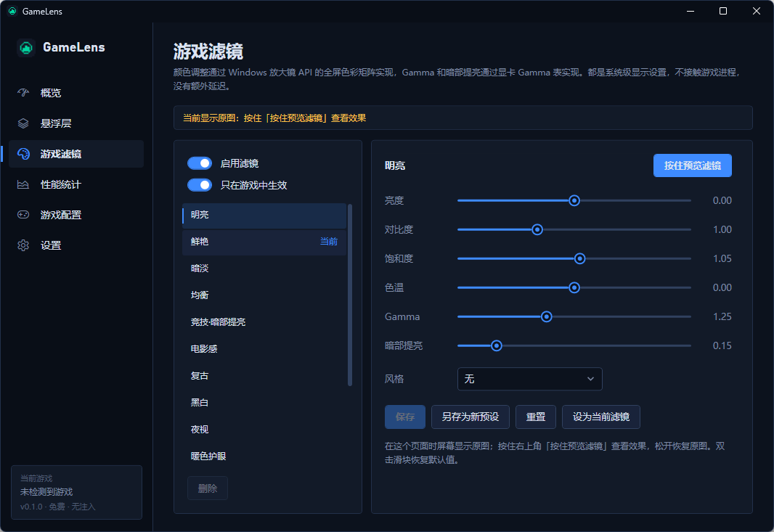Click the 暗部提亮 slider handle
Screen dimensions: 774x532
pyautogui.click(x=497, y=346)
